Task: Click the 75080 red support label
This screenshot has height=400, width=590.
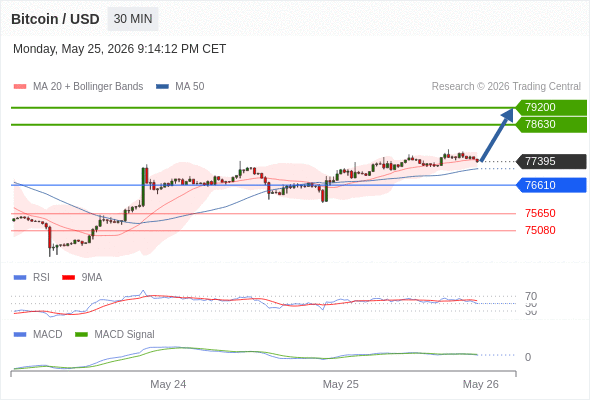Action: pyautogui.click(x=540, y=230)
